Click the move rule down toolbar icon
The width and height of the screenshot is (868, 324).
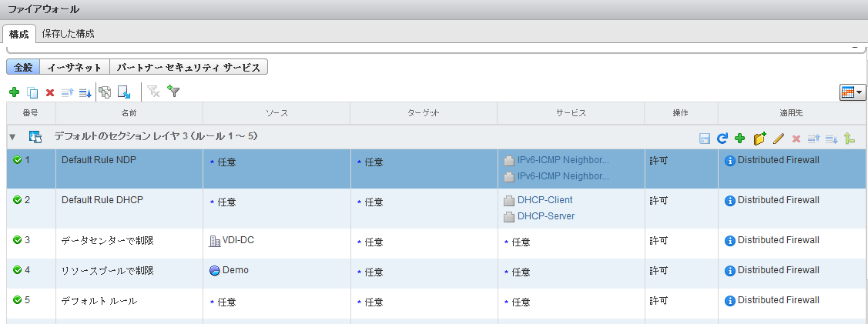point(85,92)
